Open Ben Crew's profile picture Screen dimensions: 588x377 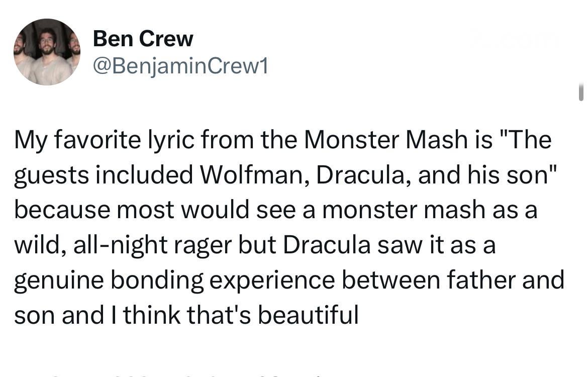[x=47, y=52]
